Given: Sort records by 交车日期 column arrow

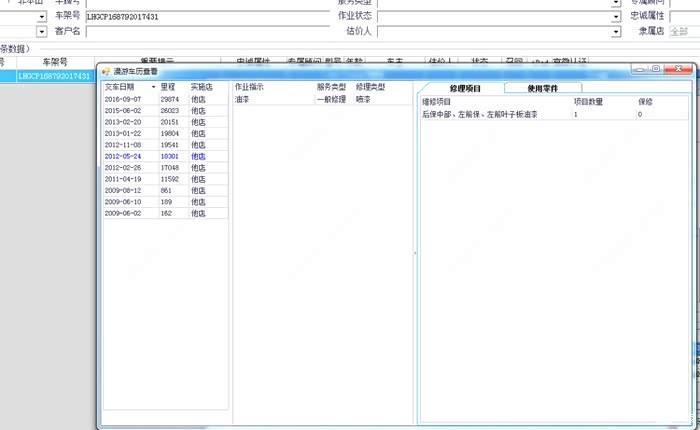Looking at the screenshot, I should pos(153,87).
